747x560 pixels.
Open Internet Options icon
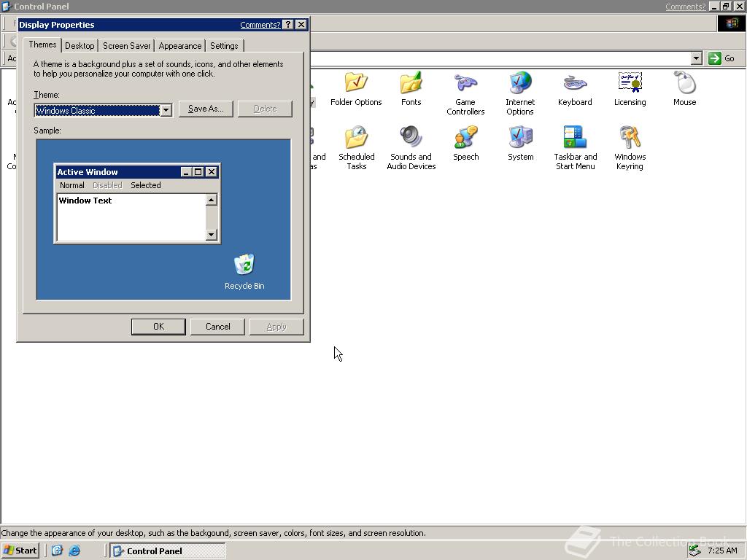point(519,93)
